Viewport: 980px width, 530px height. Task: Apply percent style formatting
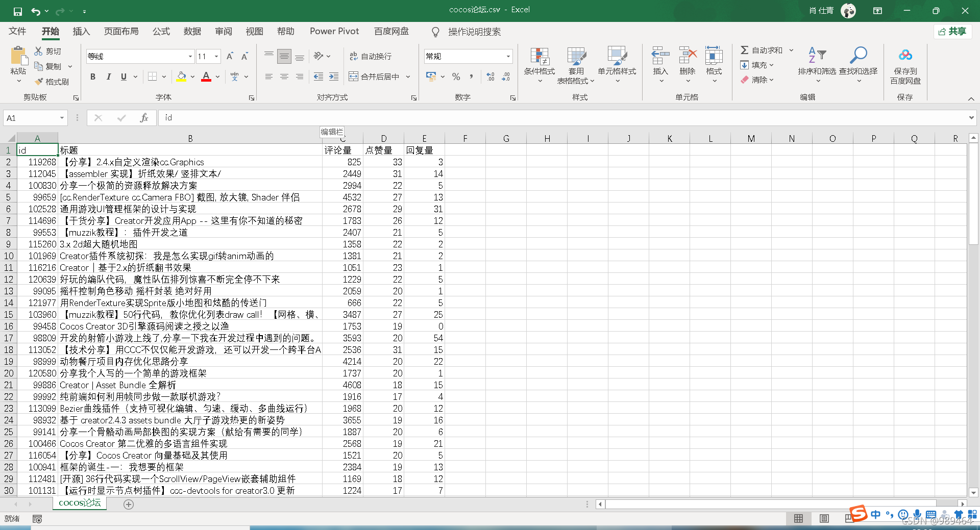tap(456, 77)
